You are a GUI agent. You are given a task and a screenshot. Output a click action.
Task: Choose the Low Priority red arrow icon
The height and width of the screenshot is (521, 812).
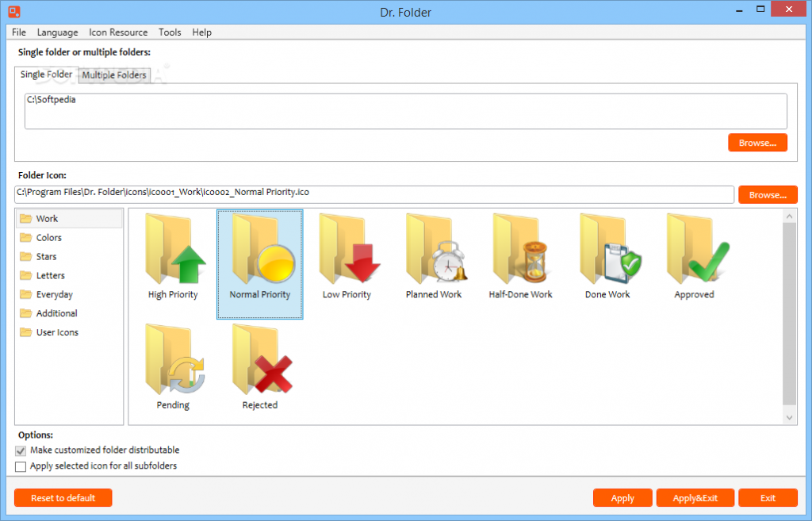[x=347, y=257]
